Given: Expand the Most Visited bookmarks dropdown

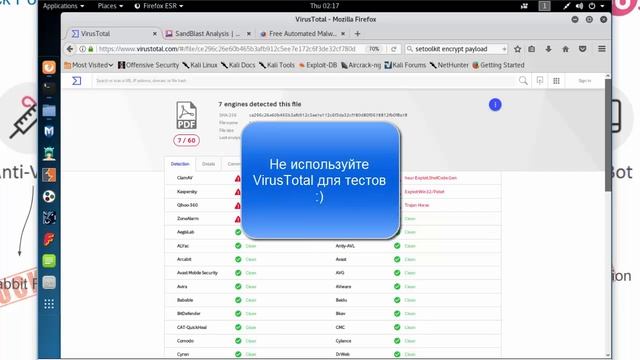Looking at the screenshot, I should pos(89,65).
